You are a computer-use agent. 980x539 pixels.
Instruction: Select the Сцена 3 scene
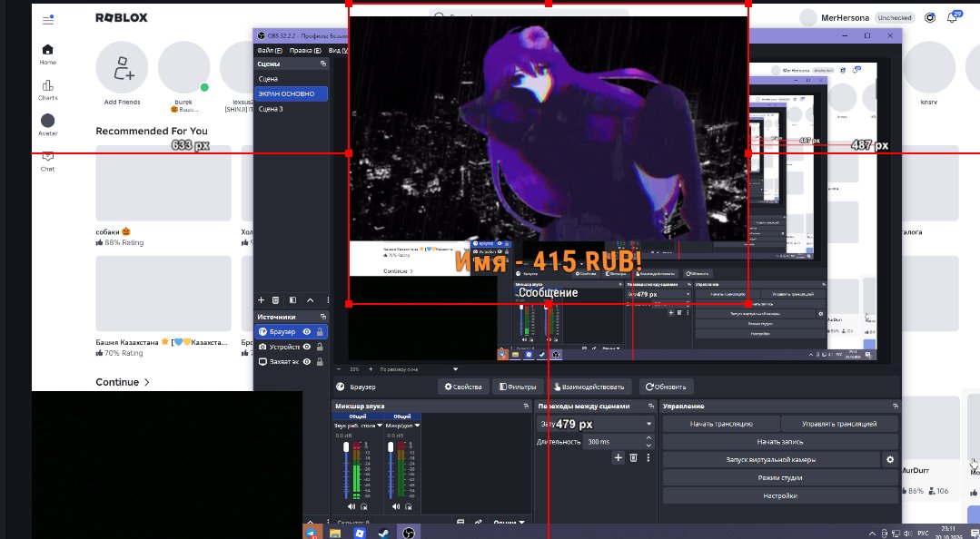pos(292,109)
